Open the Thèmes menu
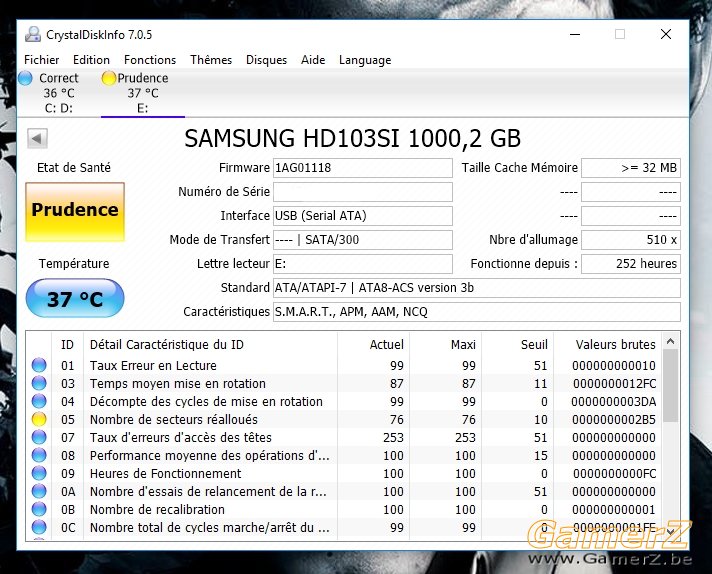 coord(211,60)
